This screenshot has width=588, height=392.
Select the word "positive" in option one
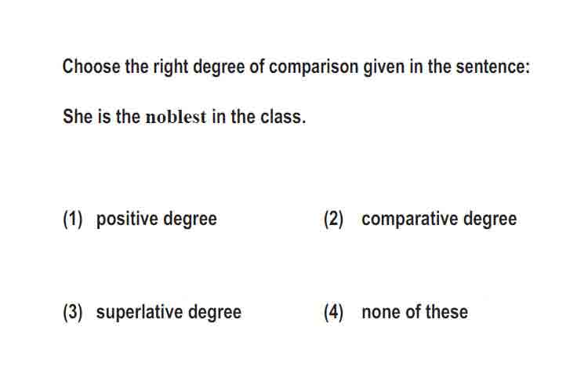pyautogui.click(x=127, y=219)
